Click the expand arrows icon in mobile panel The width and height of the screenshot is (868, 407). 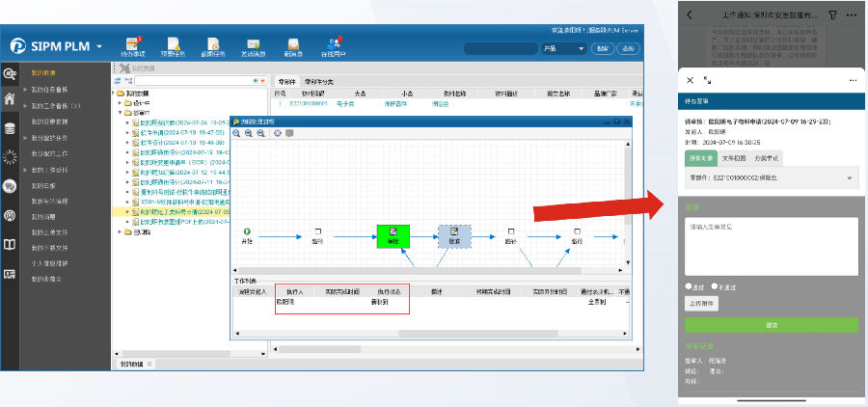[x=707, y=80]
